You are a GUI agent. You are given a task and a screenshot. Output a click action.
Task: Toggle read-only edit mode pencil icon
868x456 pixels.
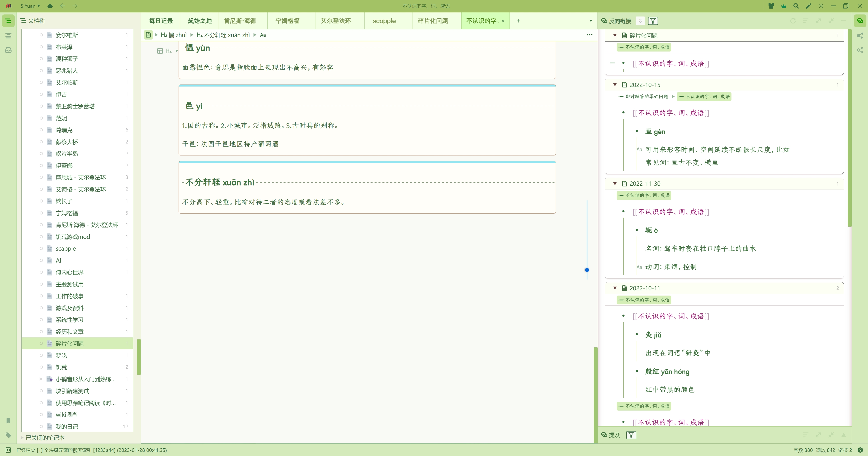coord(808,6)
